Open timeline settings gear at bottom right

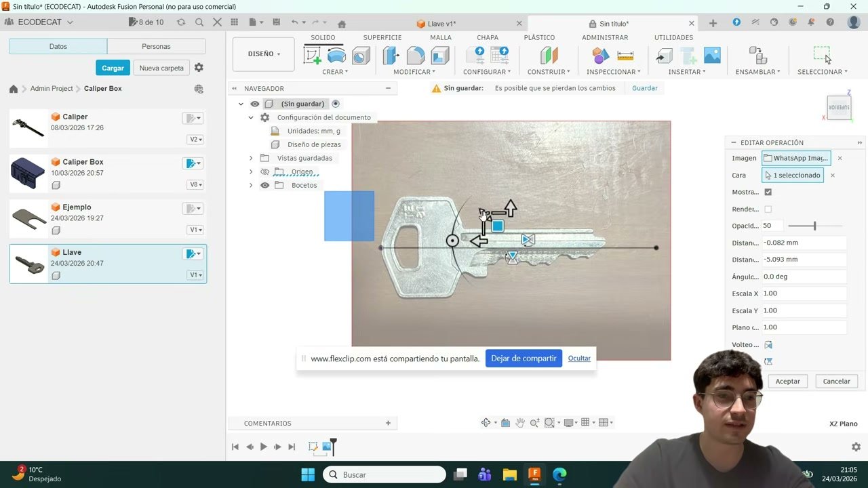(856, 447)
